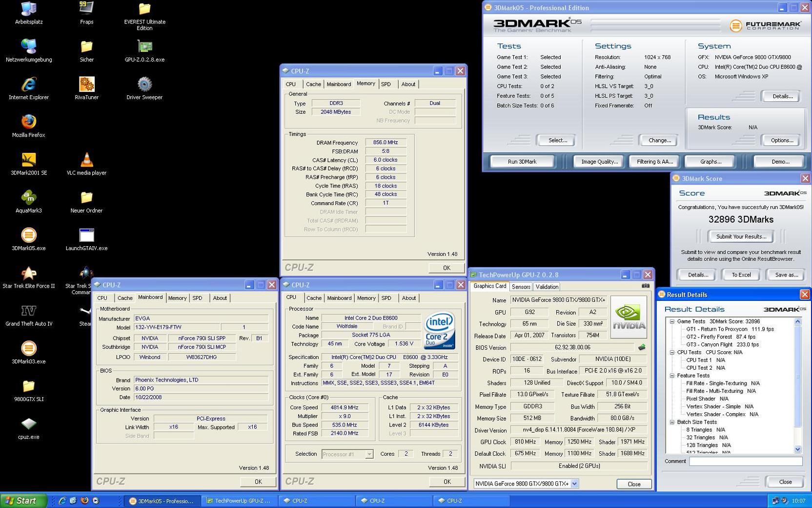812x508 pixels.
Task: Click system tray clock showing 10:07
Action: click(798, 501)
